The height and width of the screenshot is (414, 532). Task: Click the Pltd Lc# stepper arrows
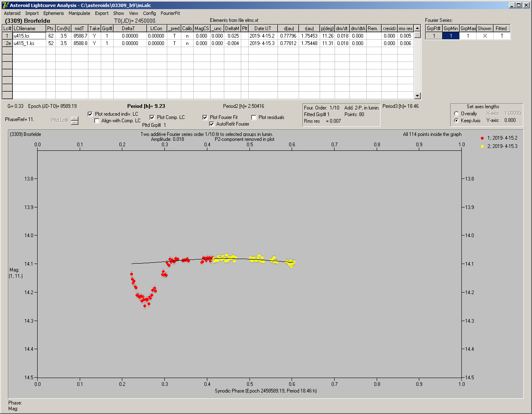74,121
